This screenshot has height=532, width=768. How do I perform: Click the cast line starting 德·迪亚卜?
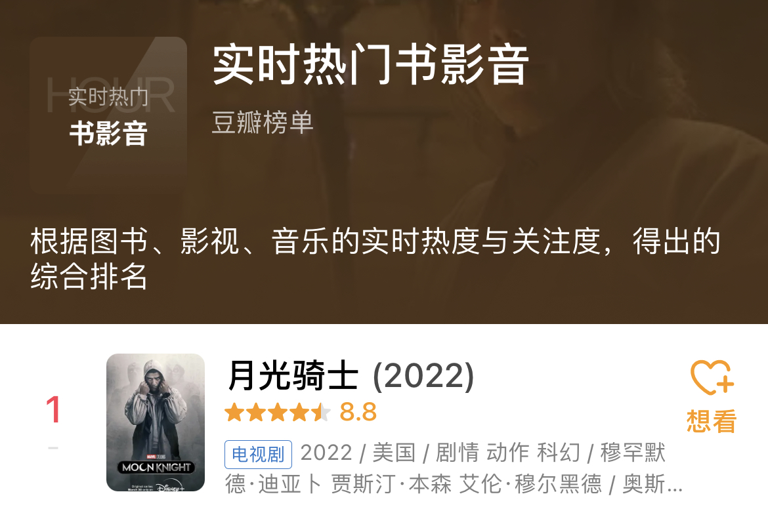tap(454, 485)
